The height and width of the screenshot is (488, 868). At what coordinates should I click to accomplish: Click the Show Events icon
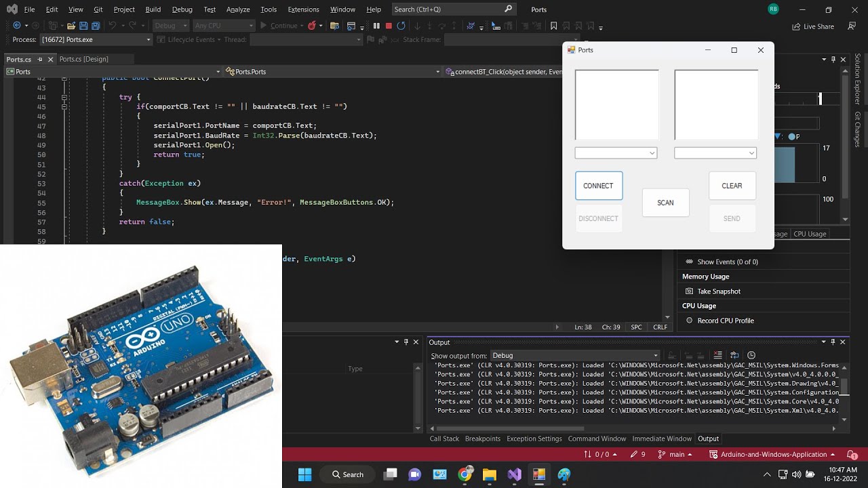690,262
